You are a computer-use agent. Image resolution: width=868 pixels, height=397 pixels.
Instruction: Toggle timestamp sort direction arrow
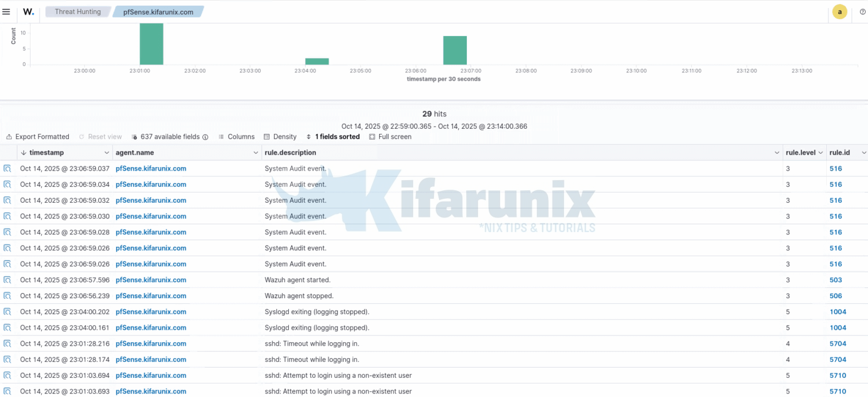click(23, 152)
